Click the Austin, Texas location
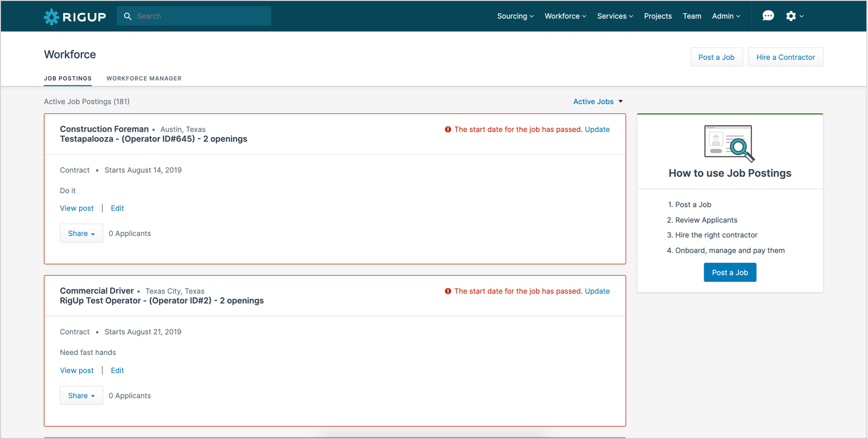Screen dimensions: 868x439 [x=183, y=129]
